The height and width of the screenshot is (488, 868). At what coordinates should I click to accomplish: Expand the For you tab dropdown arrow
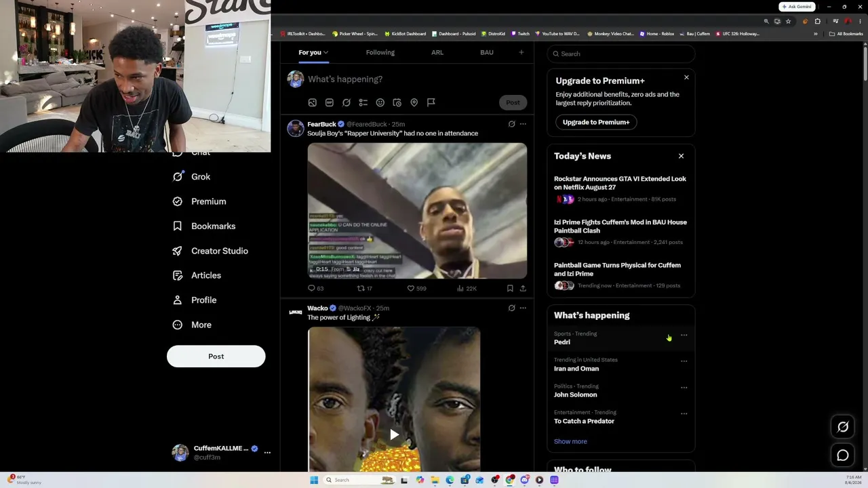325,52
